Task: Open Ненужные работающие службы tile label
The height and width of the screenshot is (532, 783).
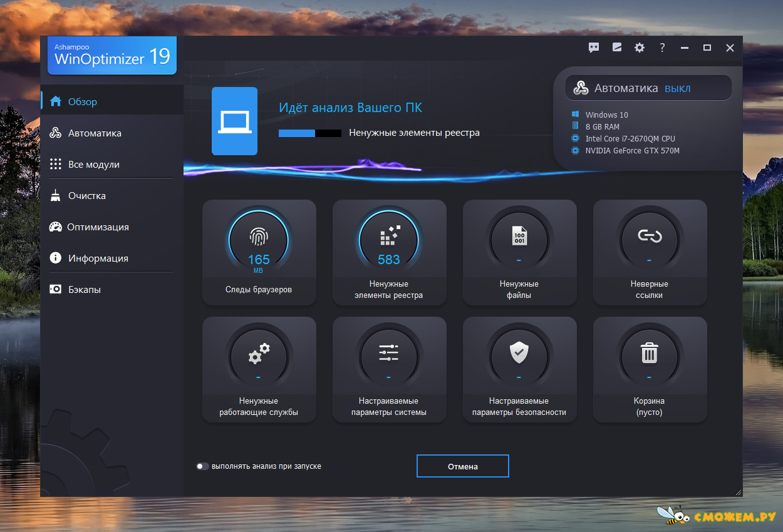Action: click(x=259, y=407)
